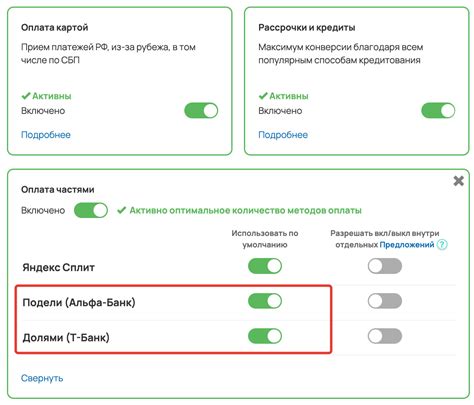
Task: Click the green checkmark next to Активны in Оплата картой
Action: point(26,96)
